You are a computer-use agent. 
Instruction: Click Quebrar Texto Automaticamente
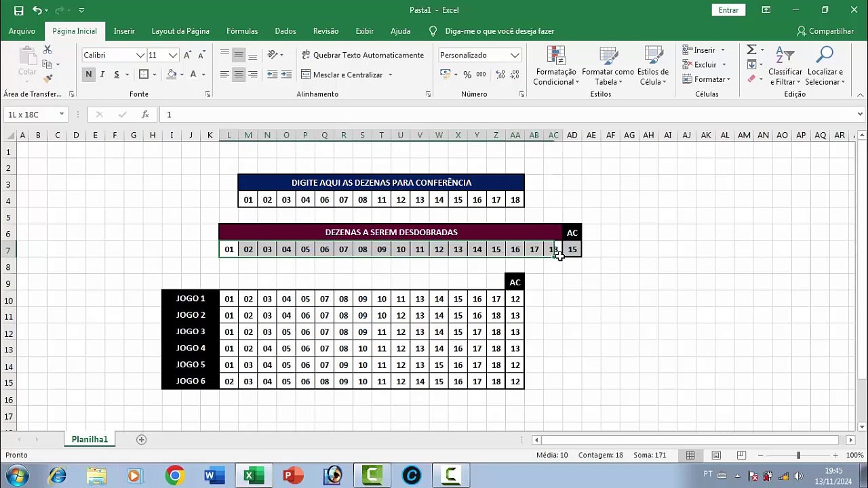(x=362, y=55)
